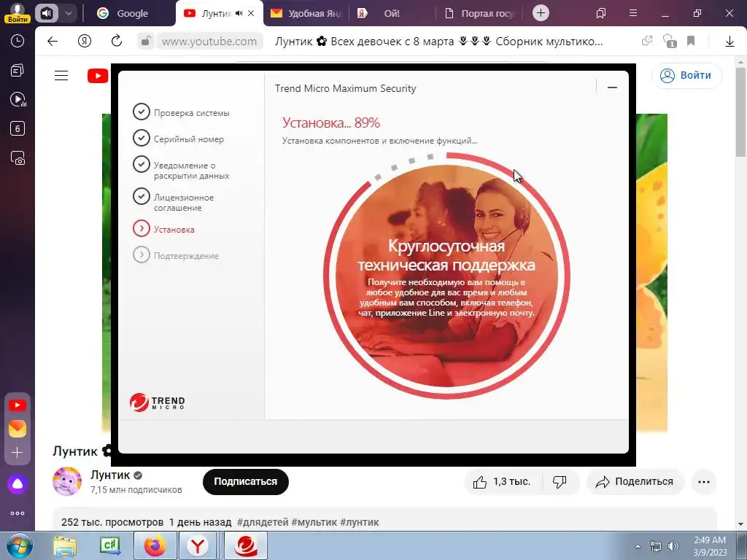This screenshot has height=560, width=747.
Task: Open a new browser tab with plus button
Action: pyautogui.click(x=541, y=13)
